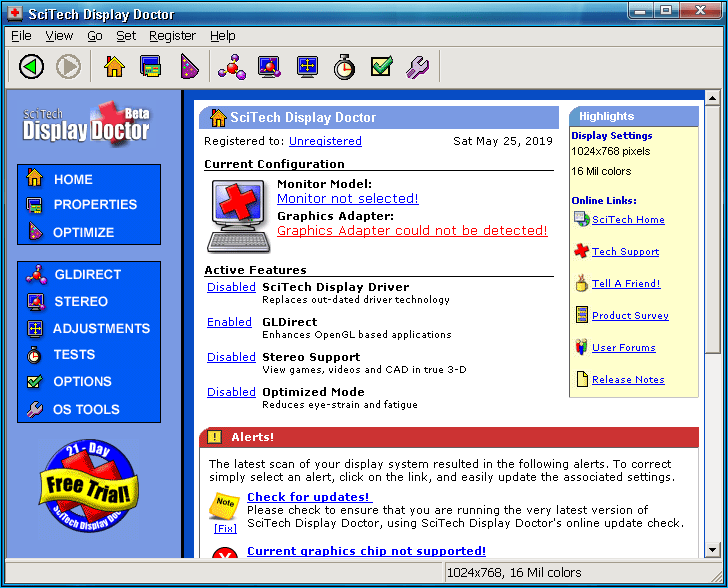728x588 pixels.
Task: Click the sidebar TESTS stopwatch icon
Action: [34, 355]
